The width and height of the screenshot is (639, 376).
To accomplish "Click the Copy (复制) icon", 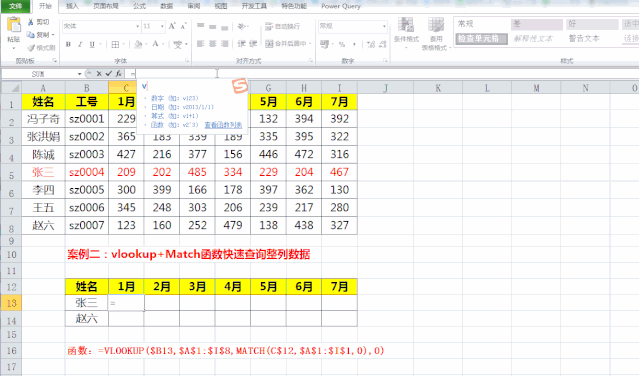I will tap(31, 35).
